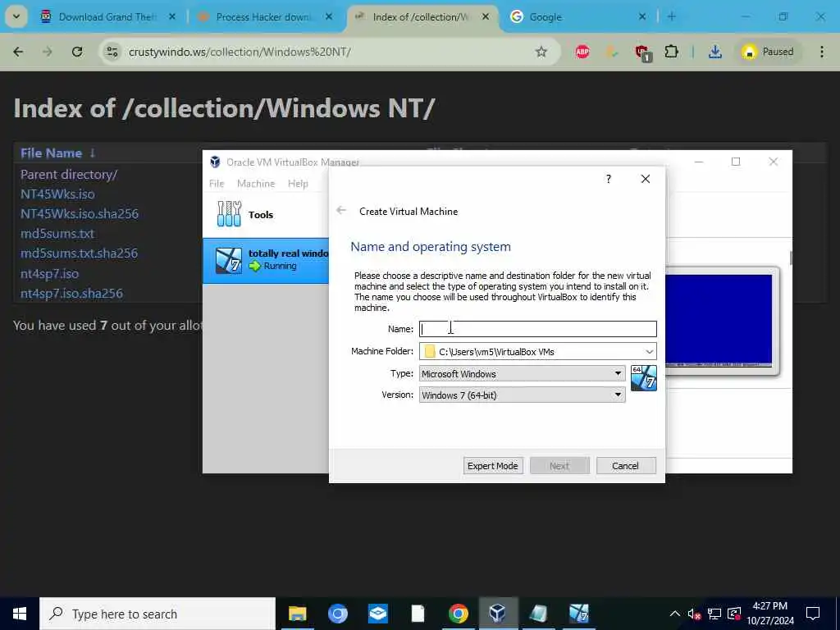Click the Windows 7 64-bit OS icon

(x=643, y=378)
